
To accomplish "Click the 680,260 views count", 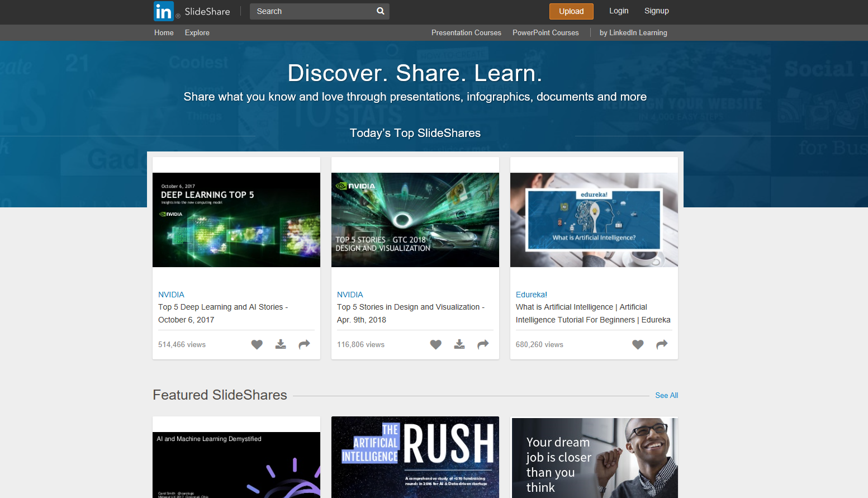I will (539, 345).
